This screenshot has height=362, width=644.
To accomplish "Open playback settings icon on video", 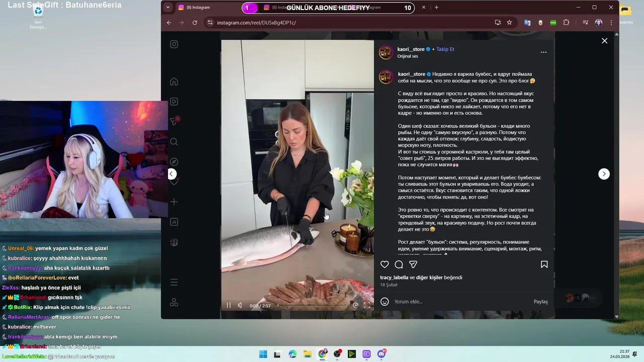I will click(356, 305).
